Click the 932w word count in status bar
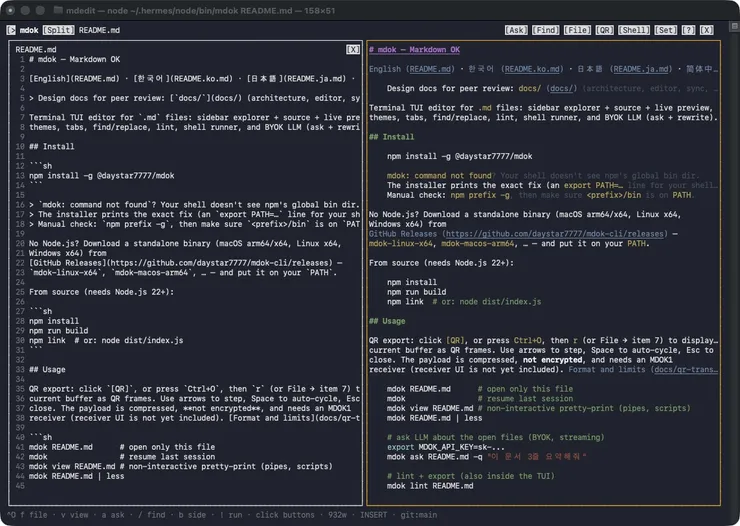This screenshot has width=740, height=526. point(337,515)
